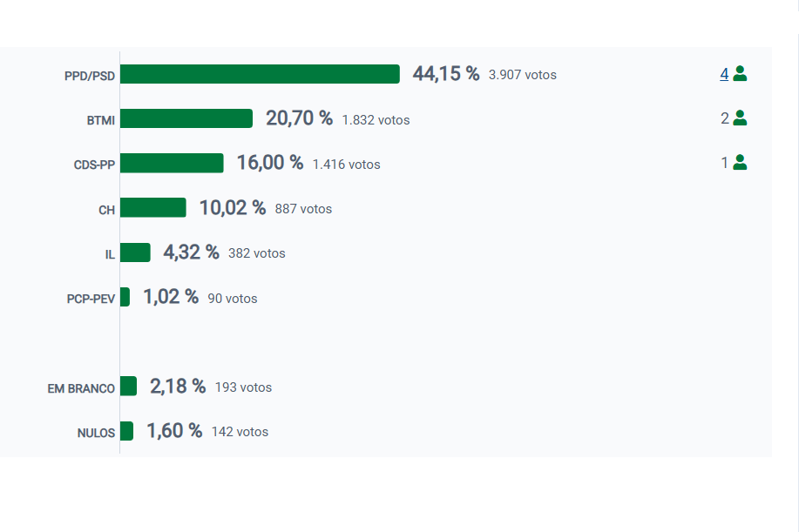Click the CDS-PP mandate count 1
Screen dimensions: 799x532
click(x=724, y=163)
